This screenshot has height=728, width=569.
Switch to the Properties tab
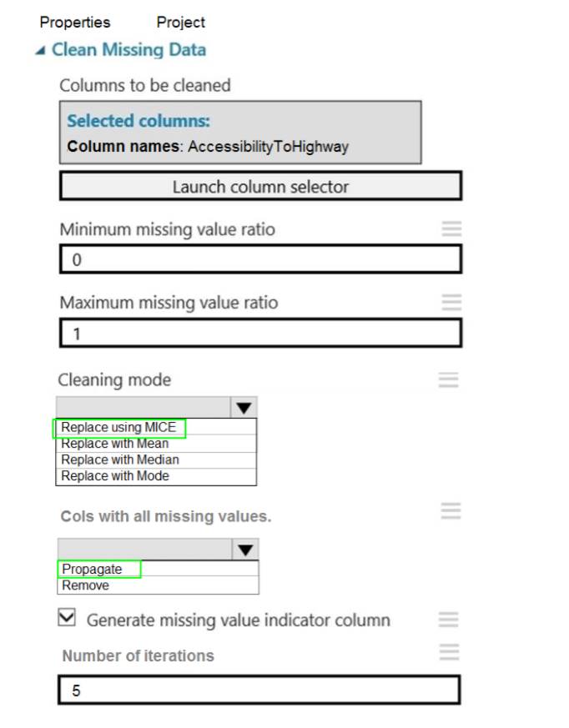tap(74, 23)
